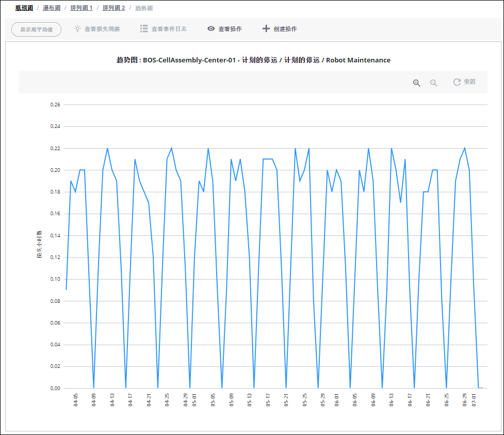Click the 05-01 date axis label

click(x=194, y=400)
